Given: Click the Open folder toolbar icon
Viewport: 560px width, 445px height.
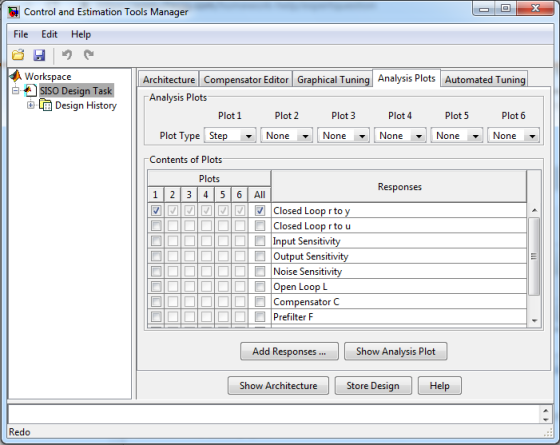Looking at the screenshot, I should click(18, 55).
